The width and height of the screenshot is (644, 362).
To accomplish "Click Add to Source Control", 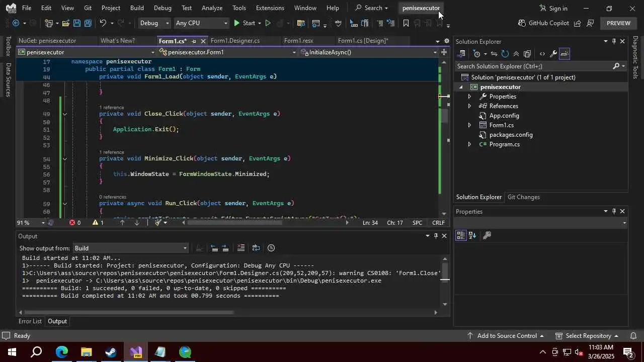I will tap(506, 336).
